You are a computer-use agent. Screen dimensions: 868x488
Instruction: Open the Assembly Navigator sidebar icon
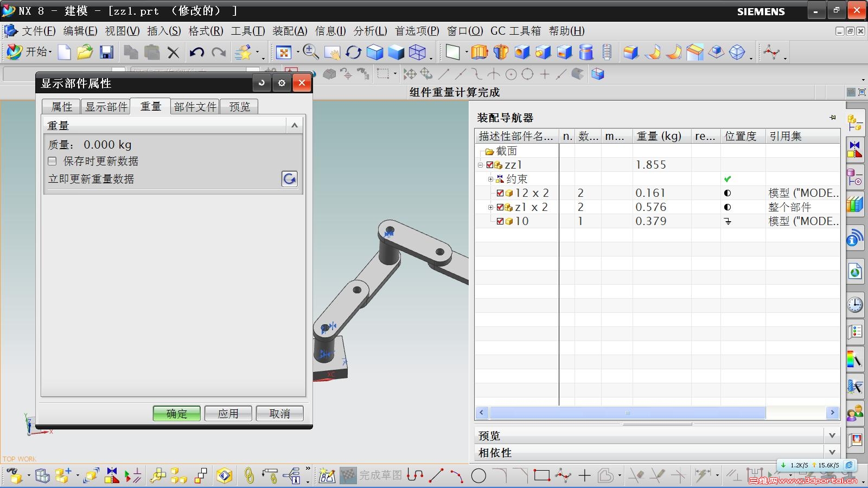[x=855, y=122]
